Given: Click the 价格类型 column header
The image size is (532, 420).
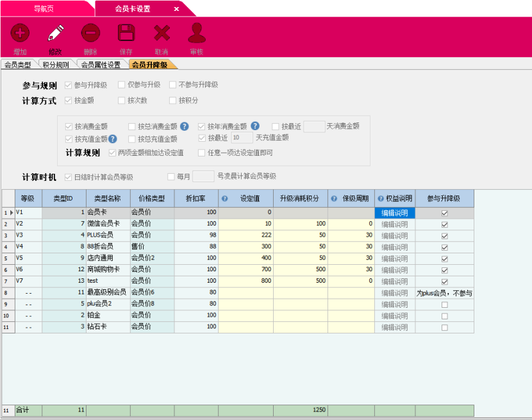Looking at the screenshot, I should point(152,198).
